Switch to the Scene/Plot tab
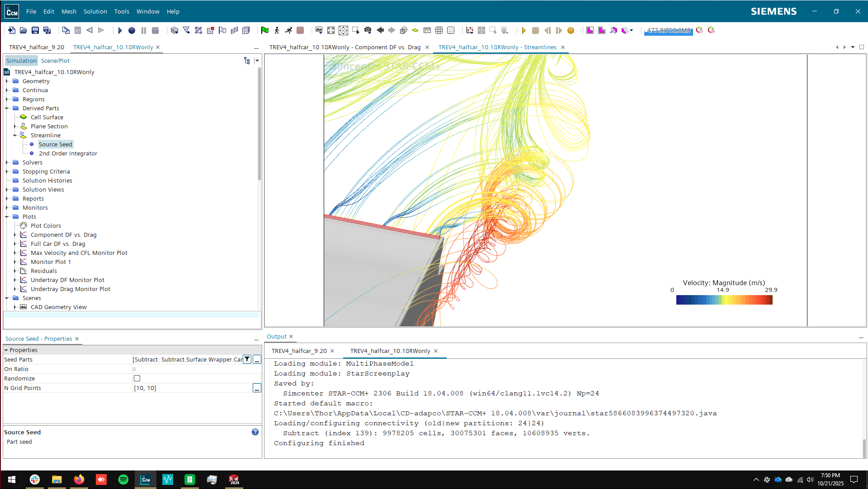Screen dimensions: 868x489 [55, 61]
